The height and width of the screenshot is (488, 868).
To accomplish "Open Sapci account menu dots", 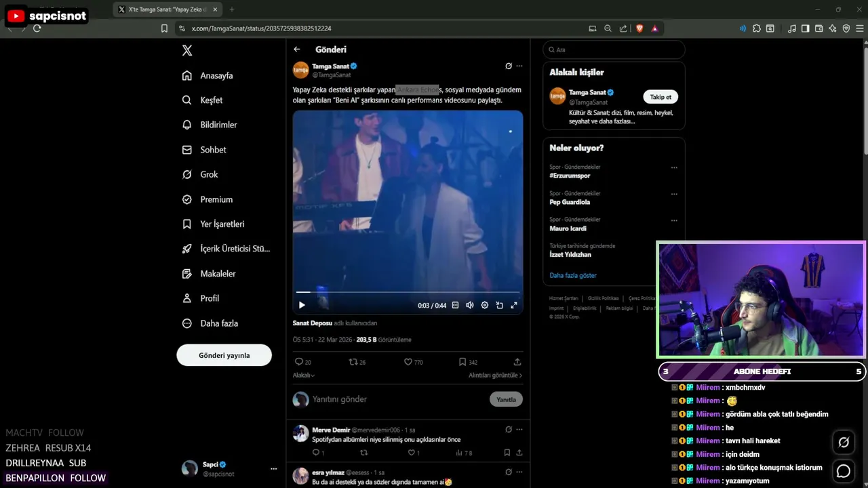I will pos(274,468).
